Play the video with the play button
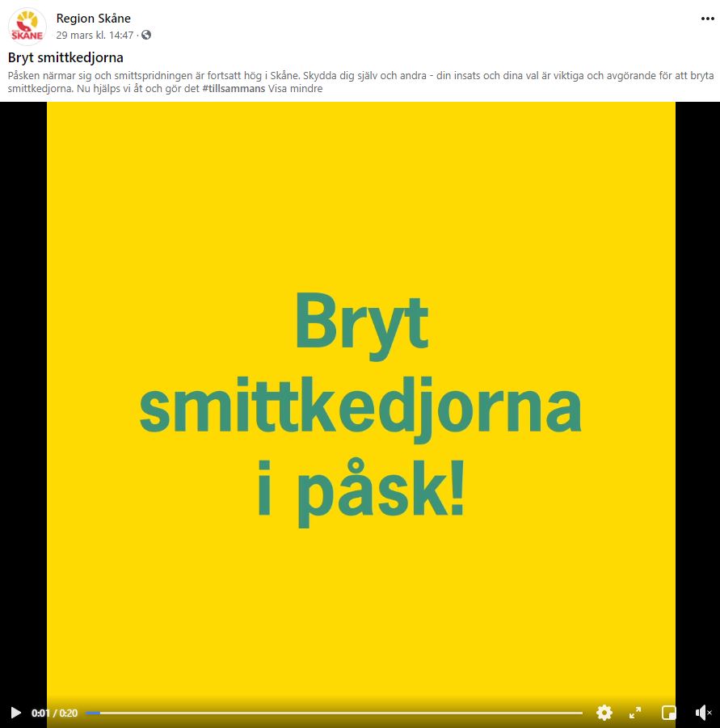Image resolution: width=720 pixels, height=728 pixels. point(15,713)
